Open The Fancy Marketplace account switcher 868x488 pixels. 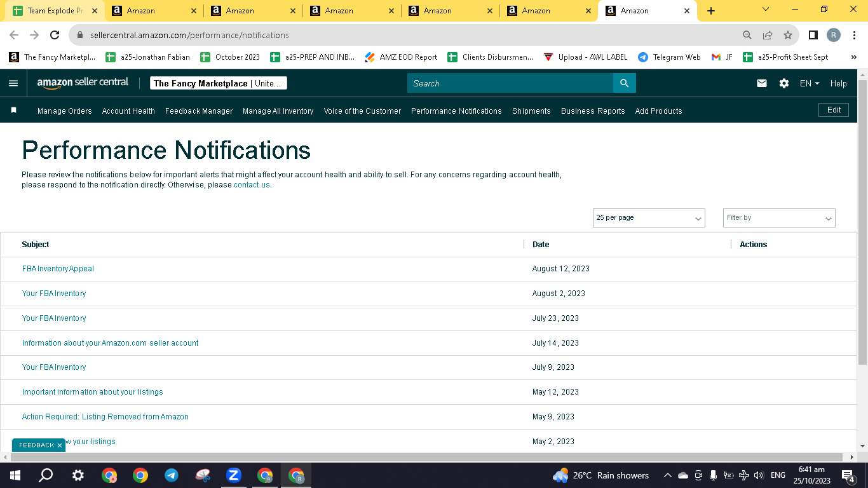click(219, 83)
